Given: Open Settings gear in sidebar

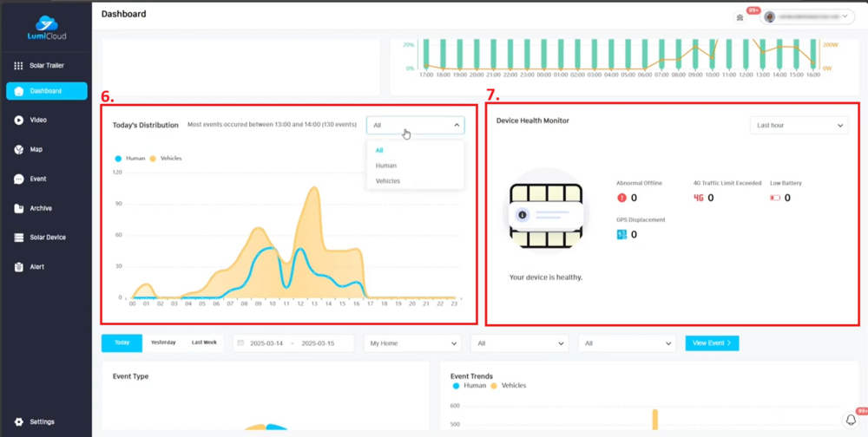Looking at the screenshot, I should [x=19, y=422].
